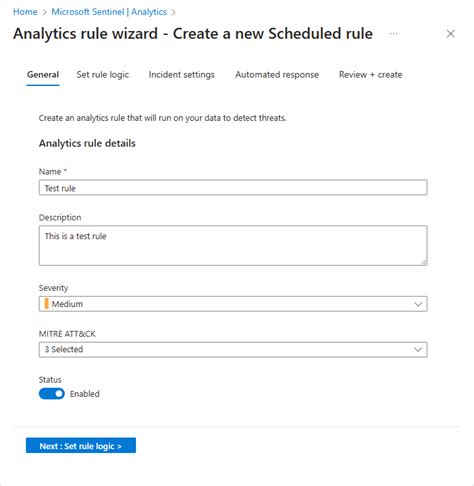Switch to Incident settings tab
474x486 pixels.
pos(182,75)
